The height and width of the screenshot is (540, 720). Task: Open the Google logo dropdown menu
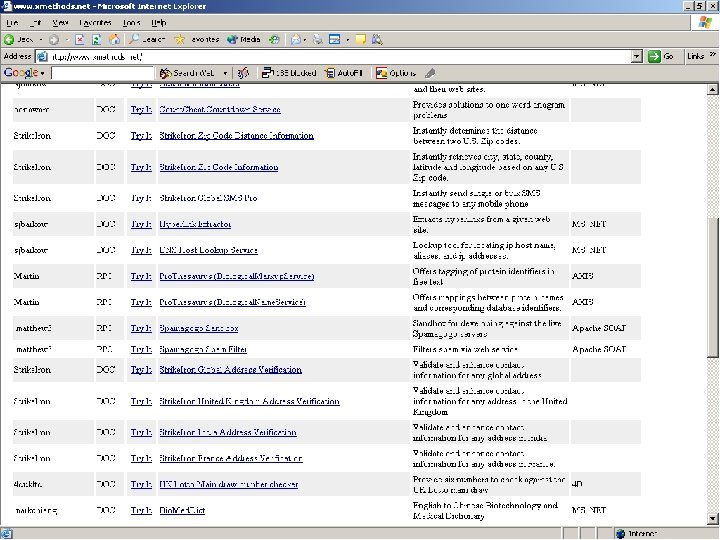[x=24, y=73]
